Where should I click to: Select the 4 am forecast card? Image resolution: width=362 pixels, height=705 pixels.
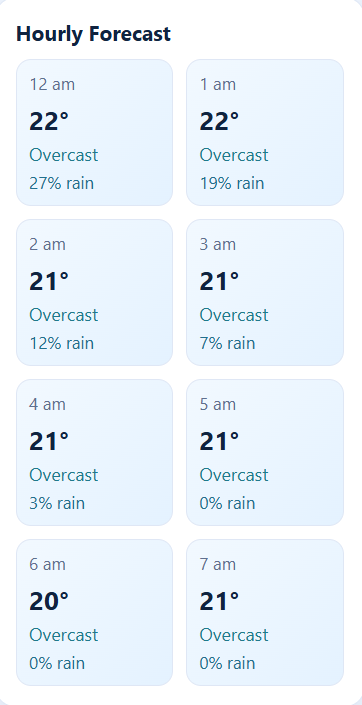point(94,452)
